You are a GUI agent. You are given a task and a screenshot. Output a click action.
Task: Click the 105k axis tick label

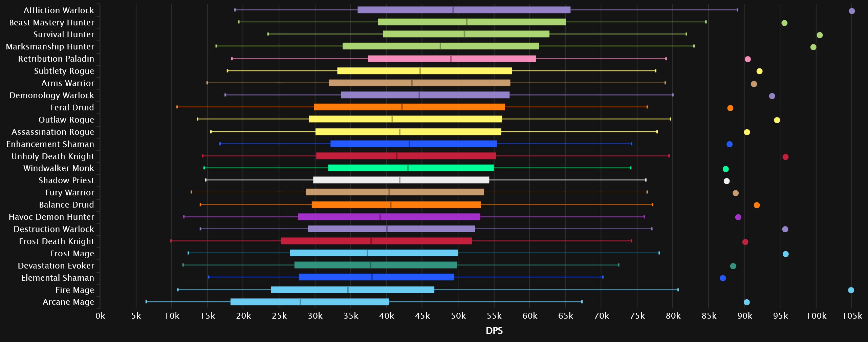852,316
